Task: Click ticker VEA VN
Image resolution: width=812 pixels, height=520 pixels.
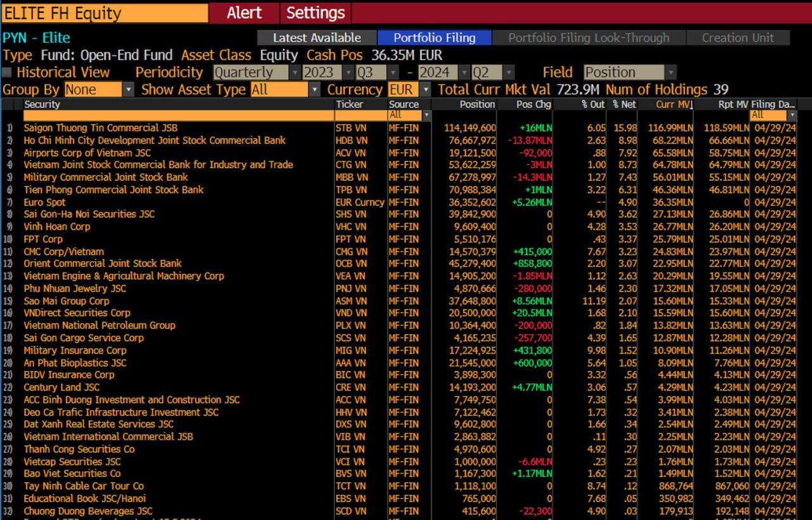Action: [x=351, y=276]
